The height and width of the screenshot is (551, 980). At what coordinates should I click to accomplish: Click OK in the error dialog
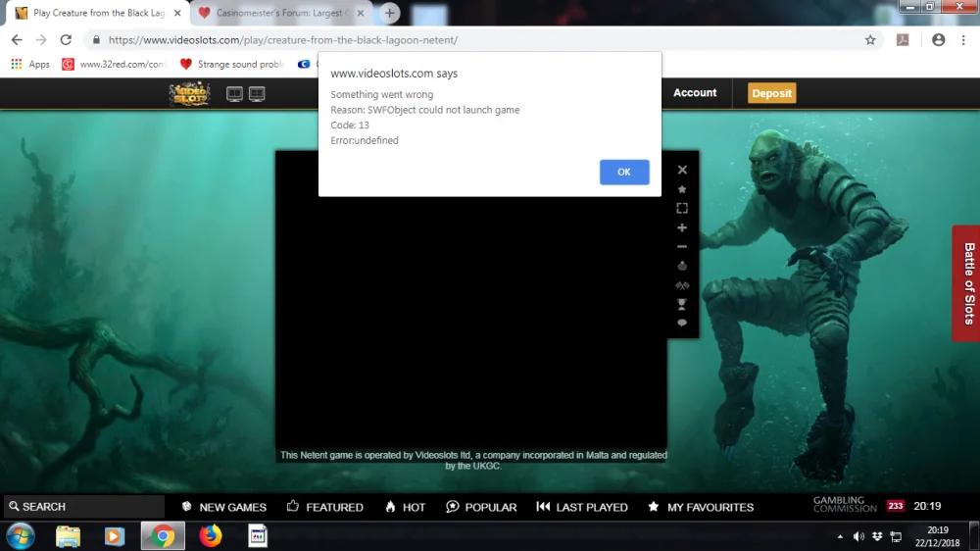623,172
